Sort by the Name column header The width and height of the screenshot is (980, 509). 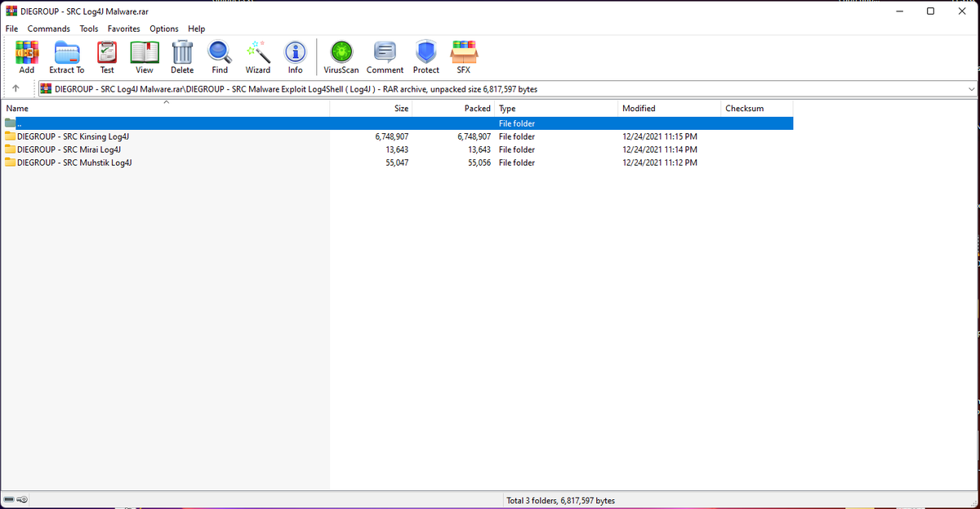pos(166,108)
